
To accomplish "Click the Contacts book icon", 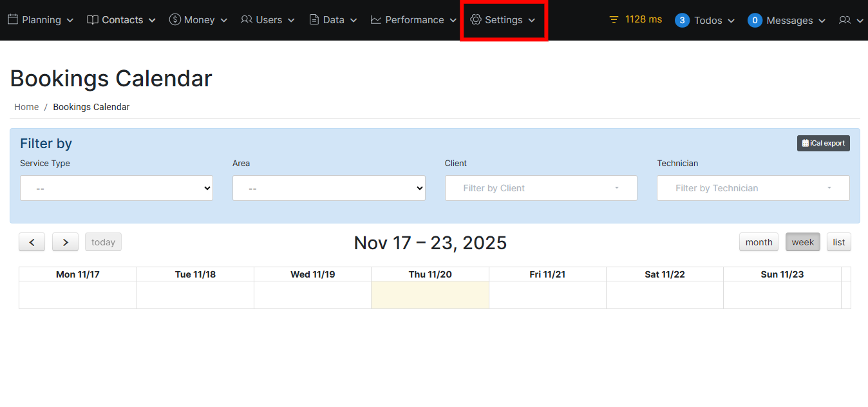I will (x=93, y=20).
